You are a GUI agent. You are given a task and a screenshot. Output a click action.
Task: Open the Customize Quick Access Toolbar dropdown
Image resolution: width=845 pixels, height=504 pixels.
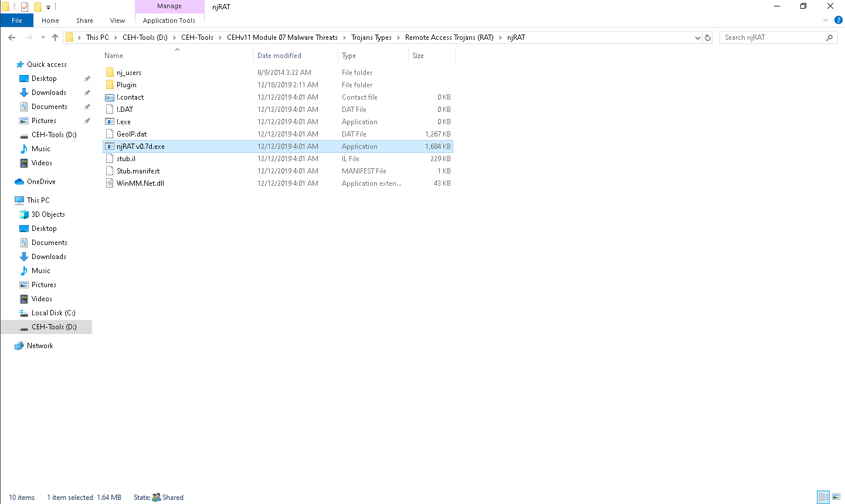(49, 7)
